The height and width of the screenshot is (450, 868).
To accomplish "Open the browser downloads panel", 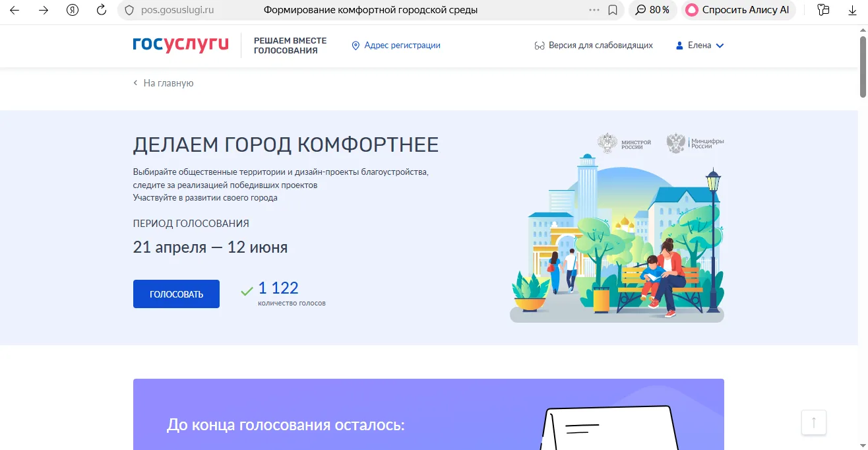I will click(x=852, y=10).
